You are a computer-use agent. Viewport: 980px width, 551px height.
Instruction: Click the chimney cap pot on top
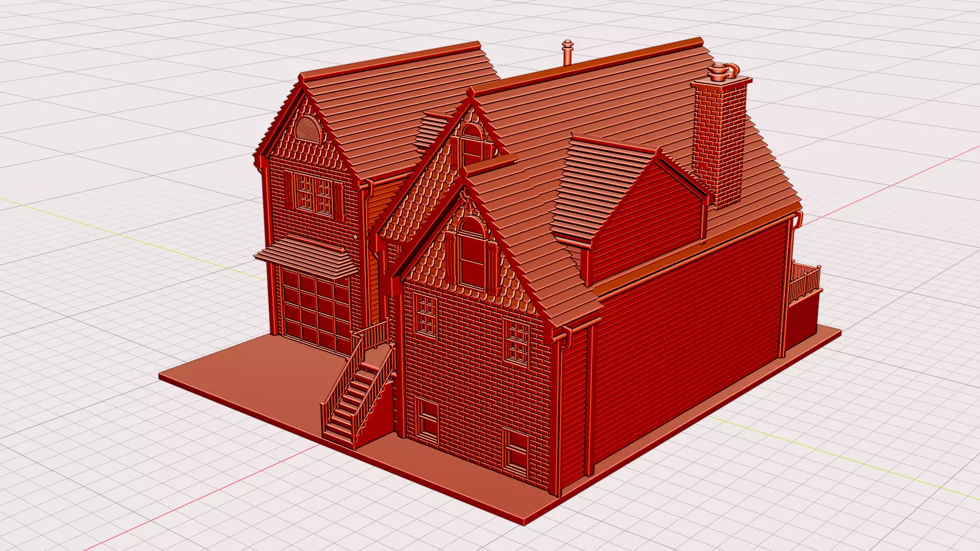(x=719, y=71)
